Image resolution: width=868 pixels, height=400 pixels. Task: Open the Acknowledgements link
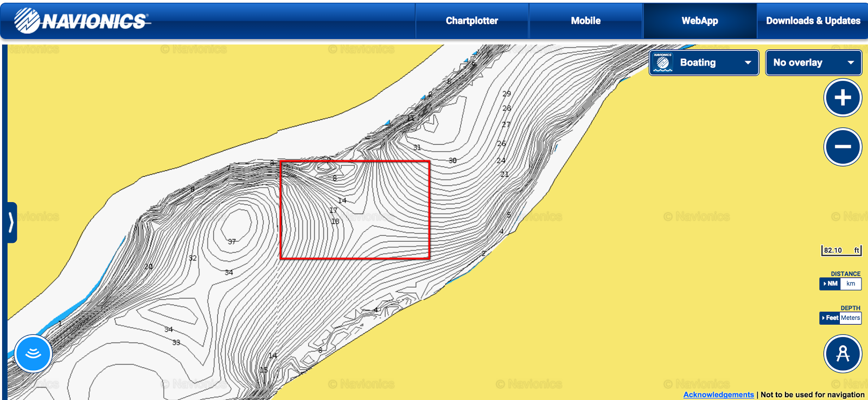(718, 395)
